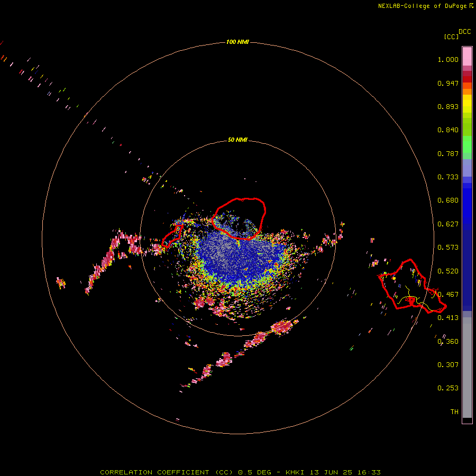
Task: Select the 0.253 legend value
Action: [x=448, y=389]
